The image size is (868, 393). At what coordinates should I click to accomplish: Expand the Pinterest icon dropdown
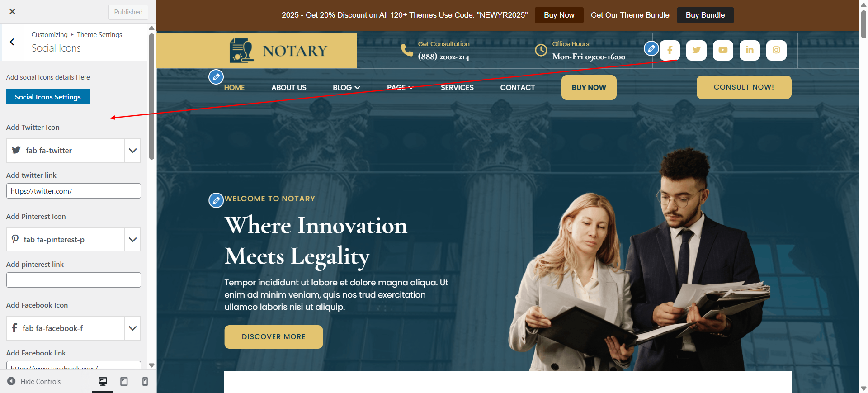[x=132, y=240]
